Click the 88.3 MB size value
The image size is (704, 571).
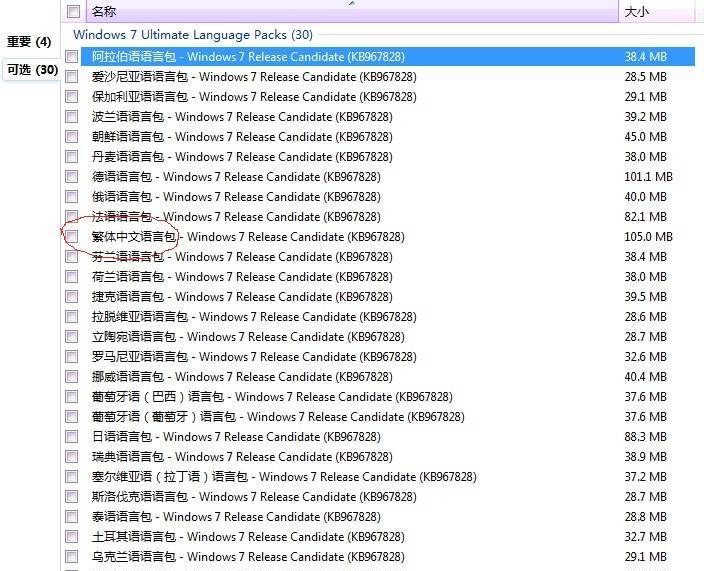[646, 436]
